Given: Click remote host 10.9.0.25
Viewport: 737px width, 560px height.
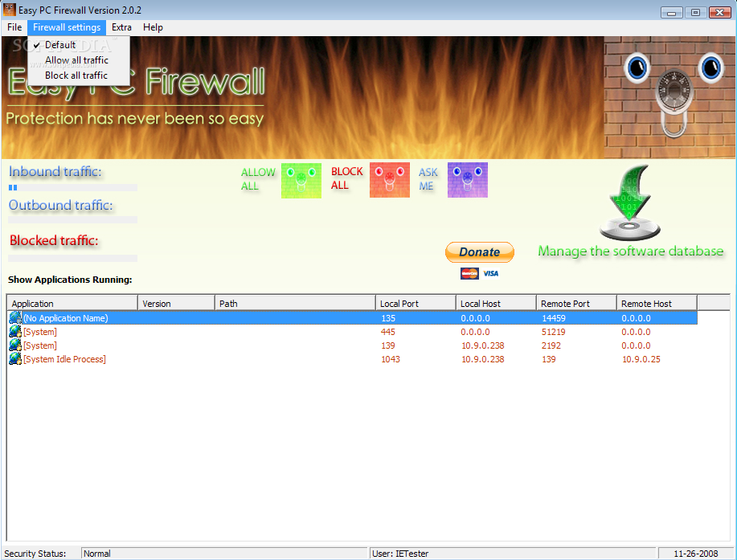Looking at the screenshot, I should [x=641, y=359].
